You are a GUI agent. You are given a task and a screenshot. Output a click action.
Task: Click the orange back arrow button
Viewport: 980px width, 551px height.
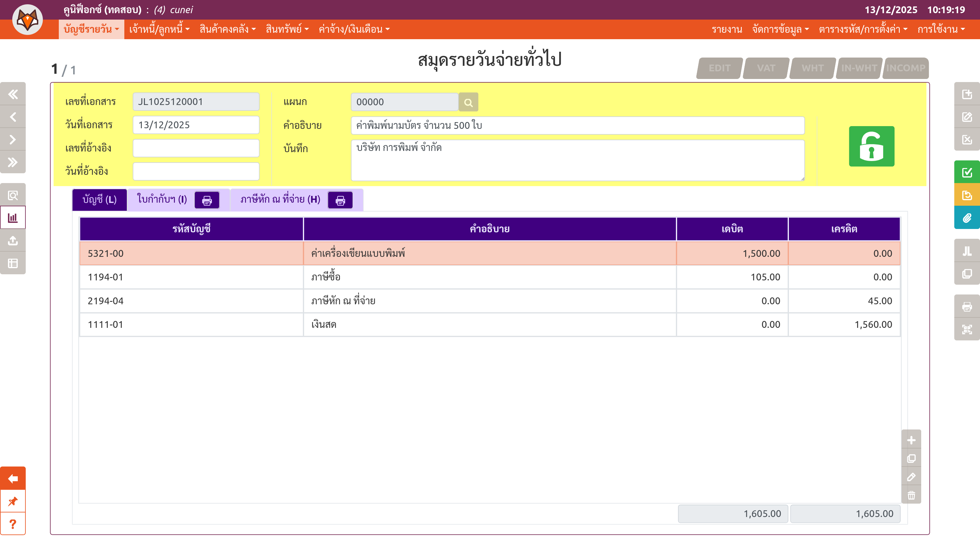click(x=13, y=478)
